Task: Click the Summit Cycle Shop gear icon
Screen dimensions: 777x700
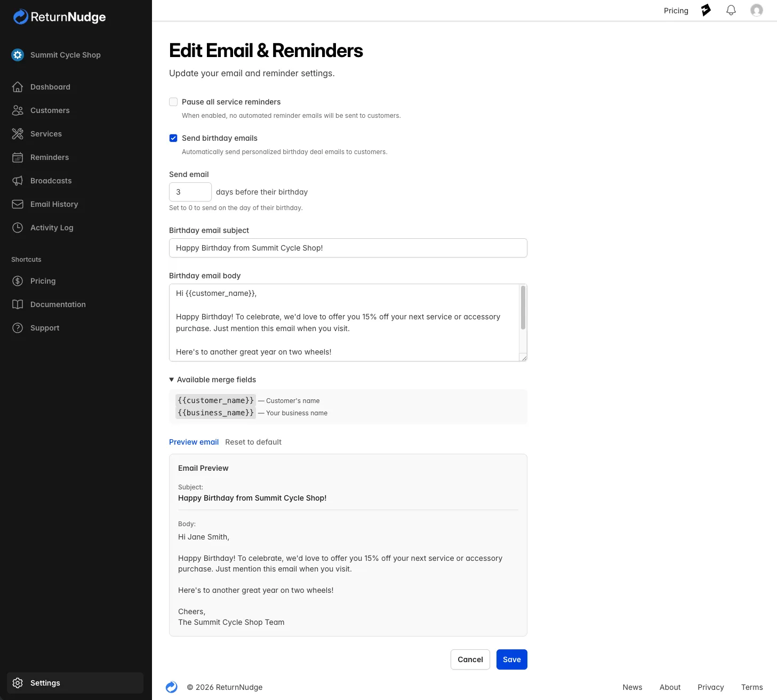Action: (18, 55)
